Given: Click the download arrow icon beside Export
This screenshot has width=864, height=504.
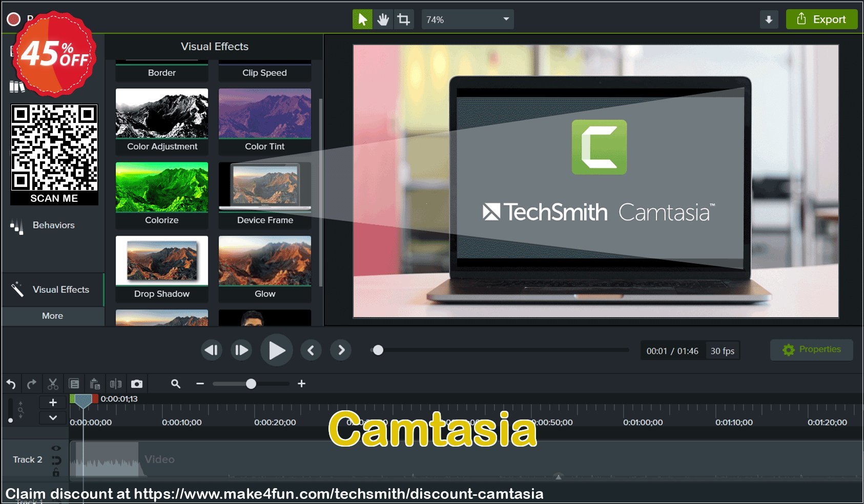Looking at the screenshot, I should 769,19.
